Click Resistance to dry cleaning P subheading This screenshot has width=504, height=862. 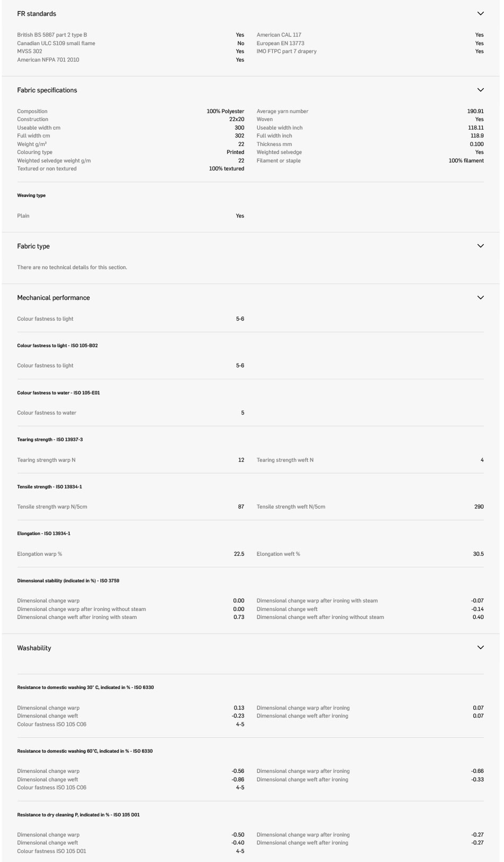coord(79,815)
